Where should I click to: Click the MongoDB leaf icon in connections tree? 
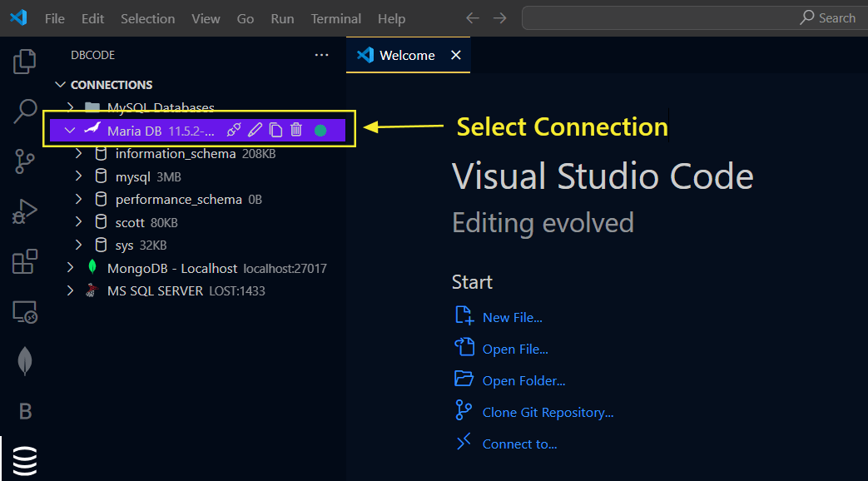pos(92,268)
